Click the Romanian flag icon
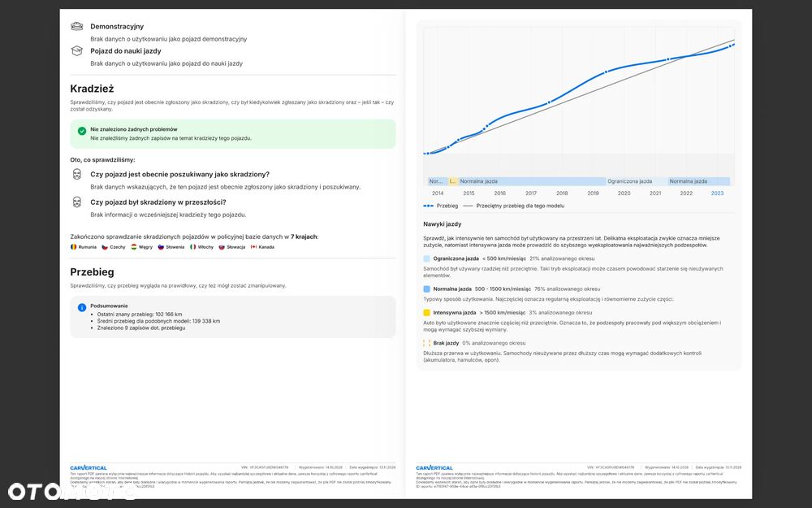Screen dimensions: 812x508 (x=74, y=247)
